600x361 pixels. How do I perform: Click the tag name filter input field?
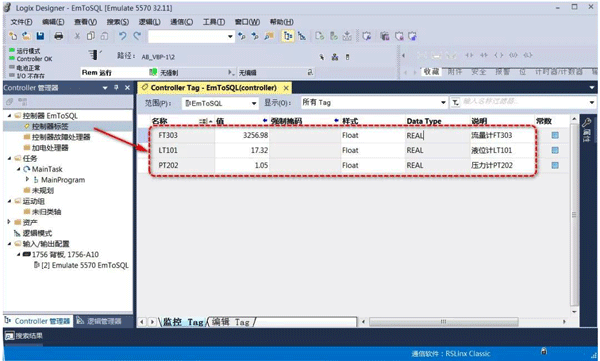point(524,102)
